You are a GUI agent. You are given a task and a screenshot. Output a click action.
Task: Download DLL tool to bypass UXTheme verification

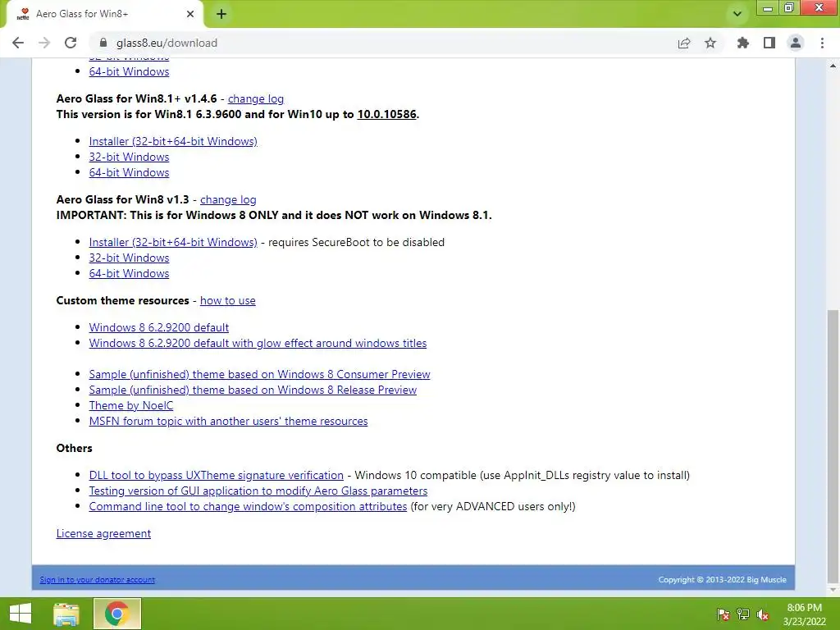click(x=216, y=475)
